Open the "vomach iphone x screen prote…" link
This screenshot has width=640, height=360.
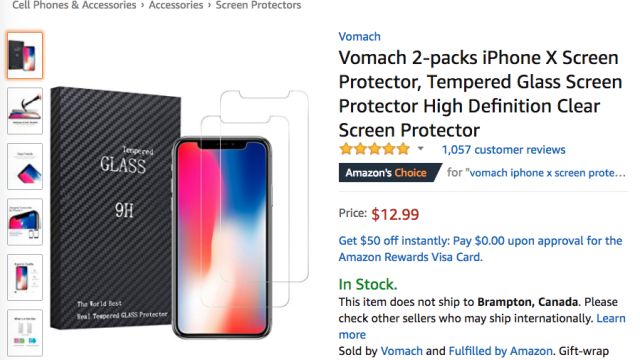click(x=546, y=173)
